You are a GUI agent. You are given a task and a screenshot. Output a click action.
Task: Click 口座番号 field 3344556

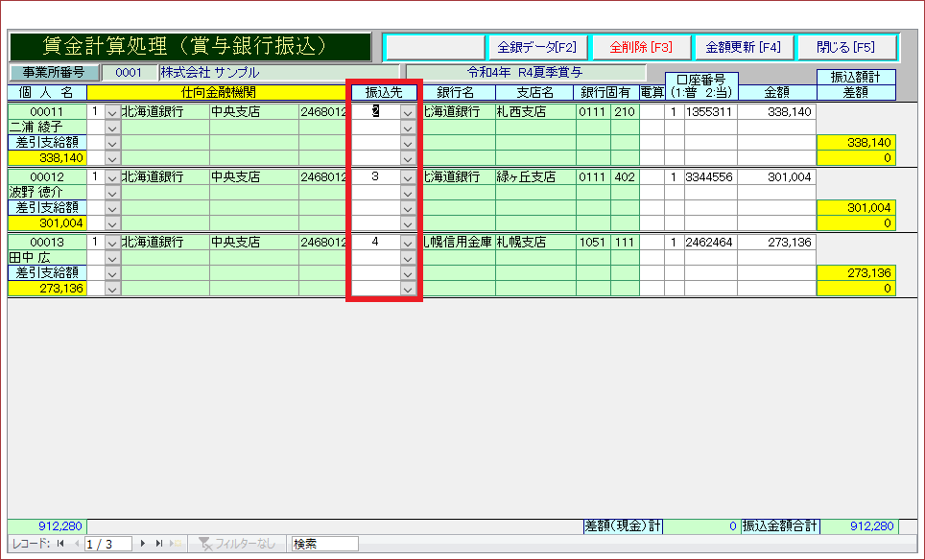[x=709, y=177]
